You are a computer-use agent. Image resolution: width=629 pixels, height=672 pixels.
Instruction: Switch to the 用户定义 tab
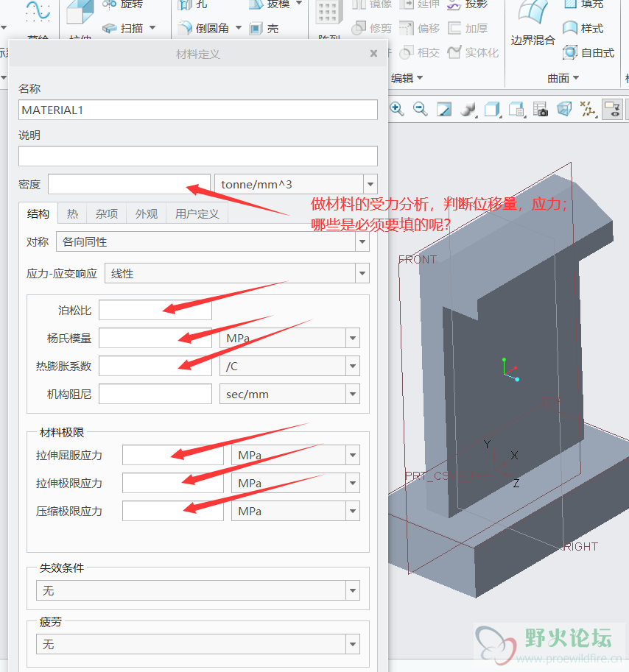click(197, 213)
